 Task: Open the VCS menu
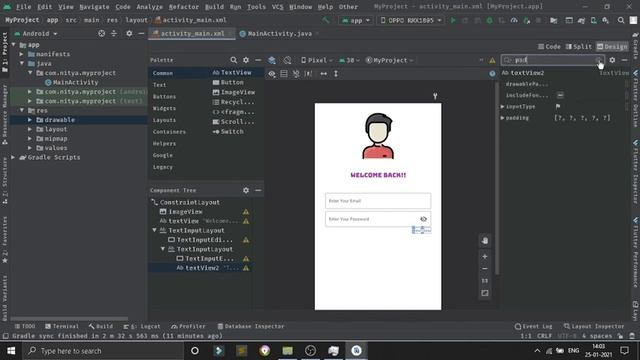(278, 7)
